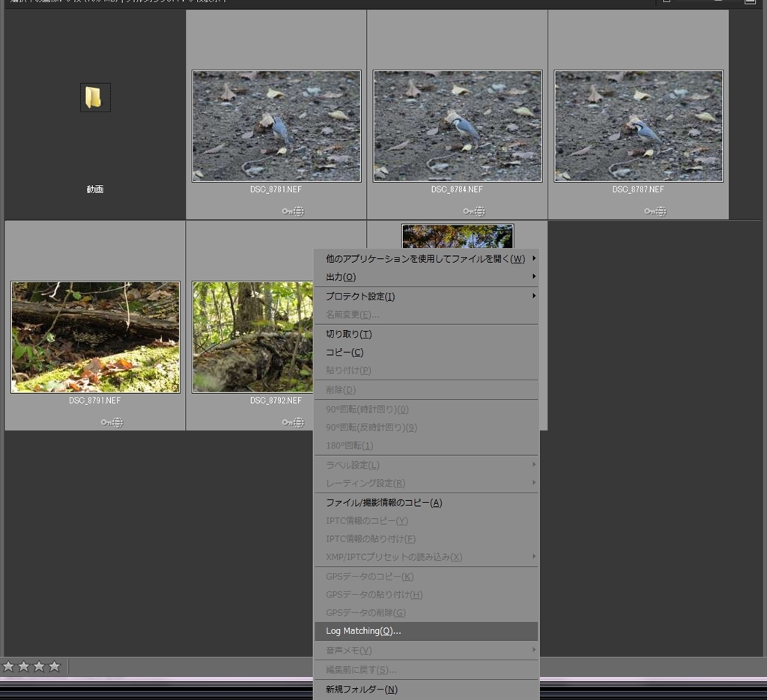Click the rightmost rating star in bottom bar
The width and height of the screenshot is (767, 700).
coord(55,666)
